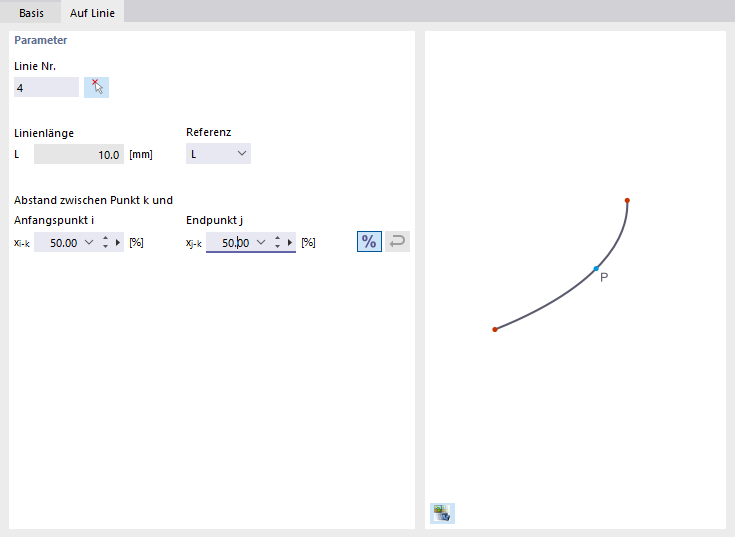
Task: Step the xj-k value with the spinner
Action: pos(277,242)
